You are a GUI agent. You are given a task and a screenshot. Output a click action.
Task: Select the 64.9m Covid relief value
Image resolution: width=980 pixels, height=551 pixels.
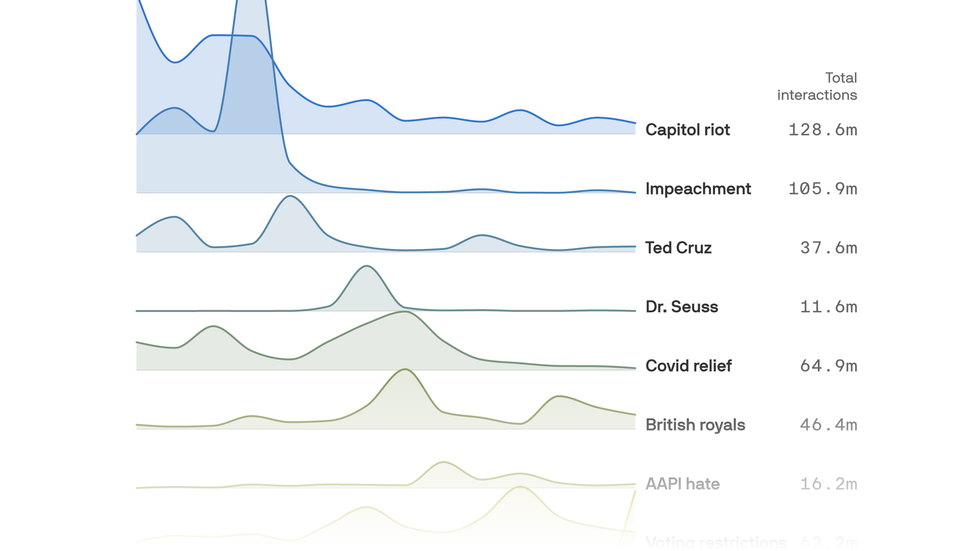[828, 366]
